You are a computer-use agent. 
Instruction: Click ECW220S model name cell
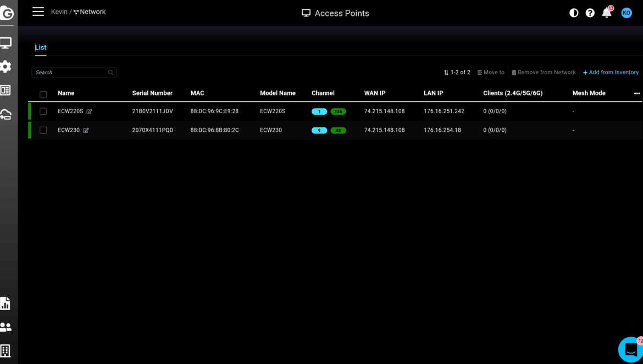(273, 111)
